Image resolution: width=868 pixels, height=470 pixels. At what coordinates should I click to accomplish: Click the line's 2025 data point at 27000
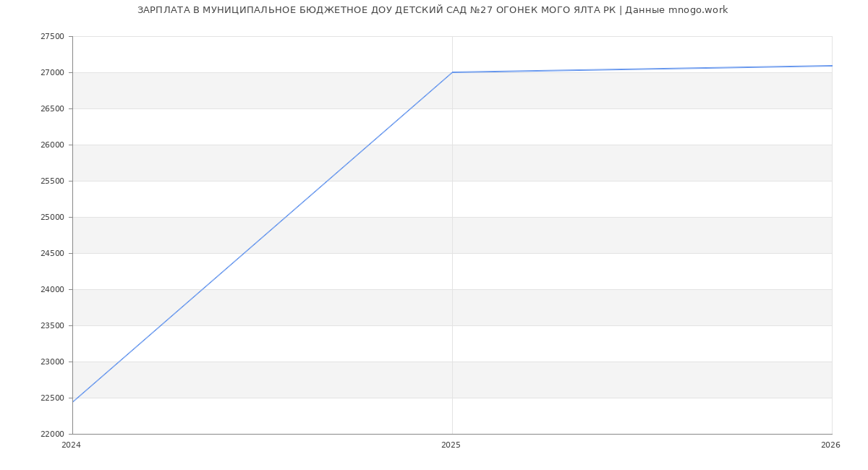click(452, 72)
